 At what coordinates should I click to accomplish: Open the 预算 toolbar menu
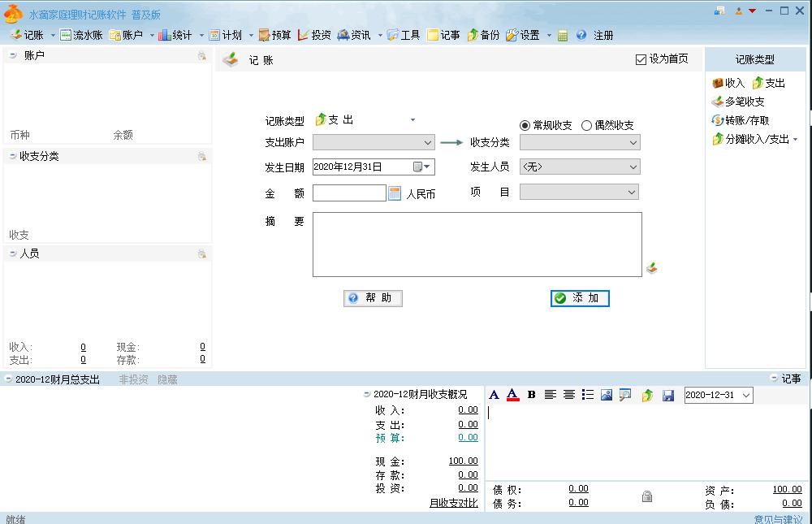click(x=274, y=35)
